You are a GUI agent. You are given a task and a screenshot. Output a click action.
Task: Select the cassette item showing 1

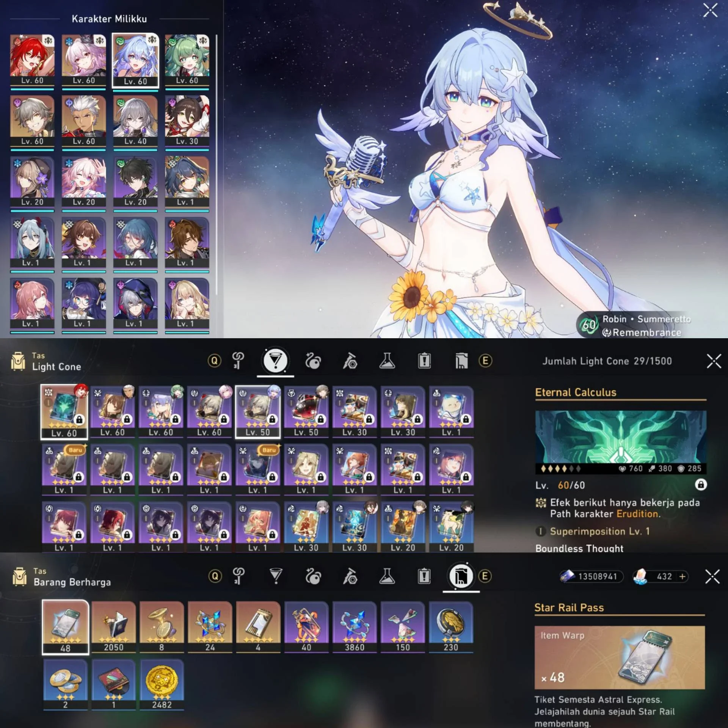coord(113,684)
